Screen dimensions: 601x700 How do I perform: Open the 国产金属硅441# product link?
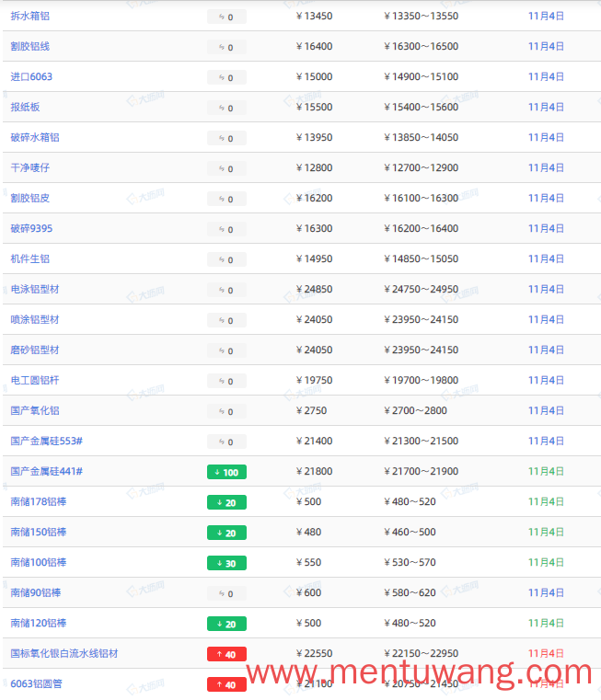[x=46, y=472]
